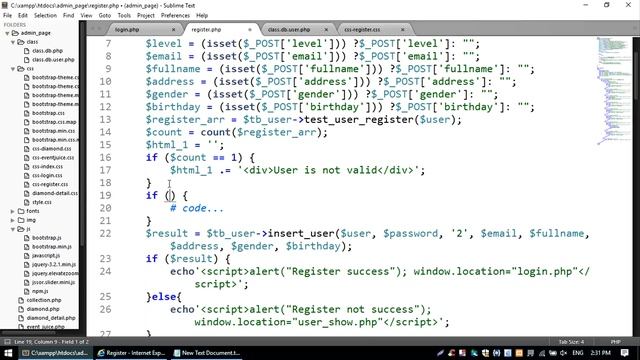Open the network signal tray icon
Screen dimensions: 640x360
pos(542,353)
